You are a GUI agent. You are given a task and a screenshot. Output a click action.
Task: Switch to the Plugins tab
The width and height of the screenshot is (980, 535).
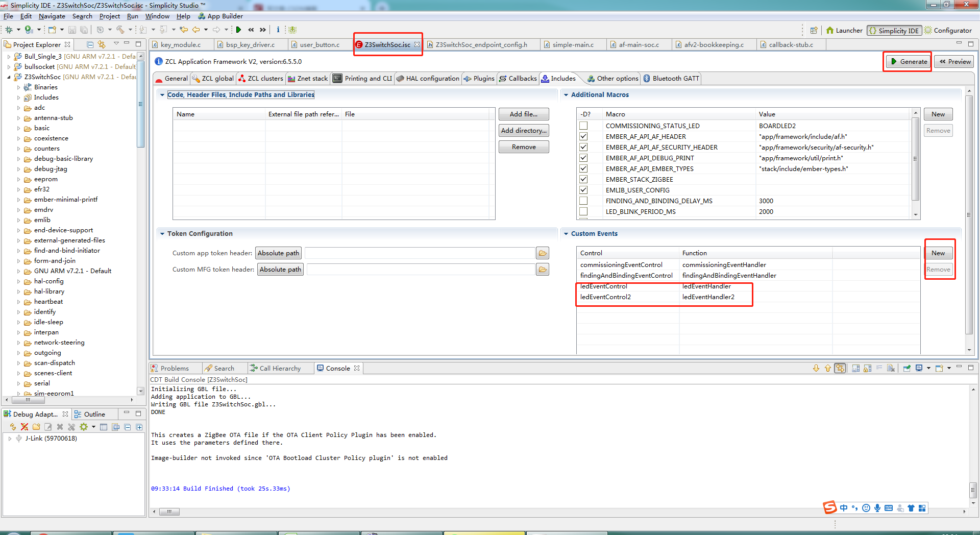coord(479,79)
